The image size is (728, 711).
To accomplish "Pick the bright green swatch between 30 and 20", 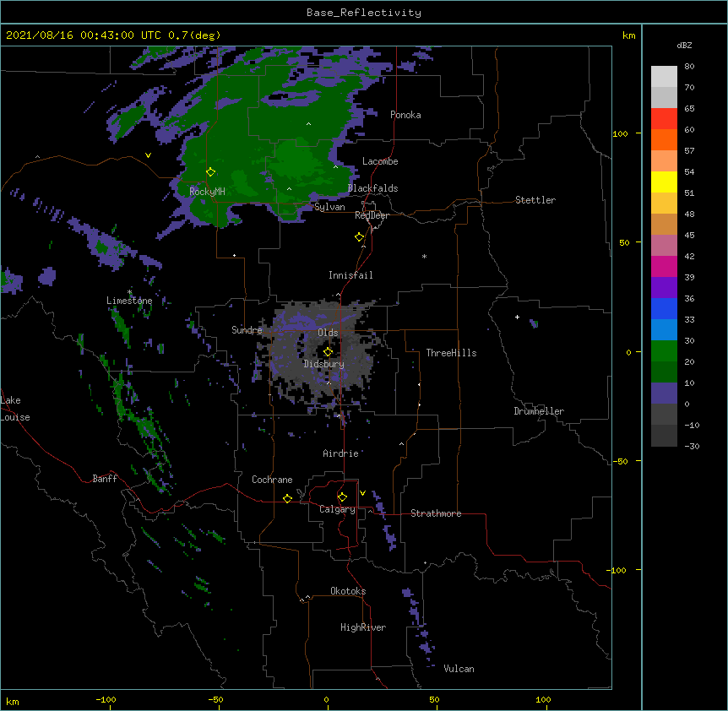I will 664,351.
